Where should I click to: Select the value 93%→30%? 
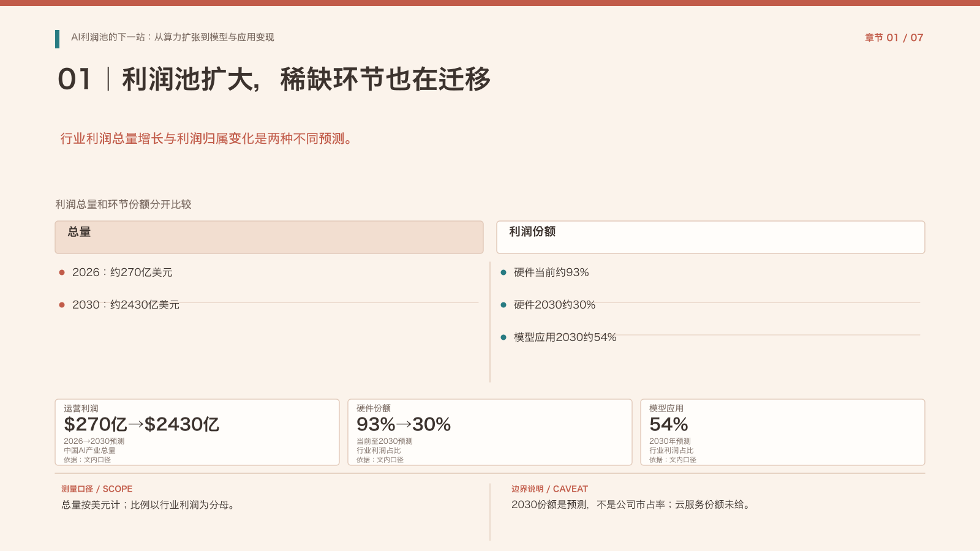pyautogui.click(x=404, y=424)
